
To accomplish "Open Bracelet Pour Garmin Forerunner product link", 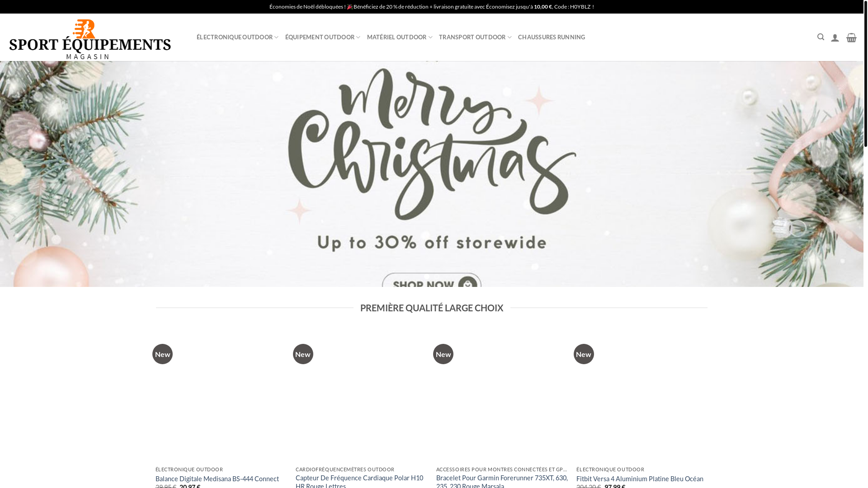I will point(502,481).
